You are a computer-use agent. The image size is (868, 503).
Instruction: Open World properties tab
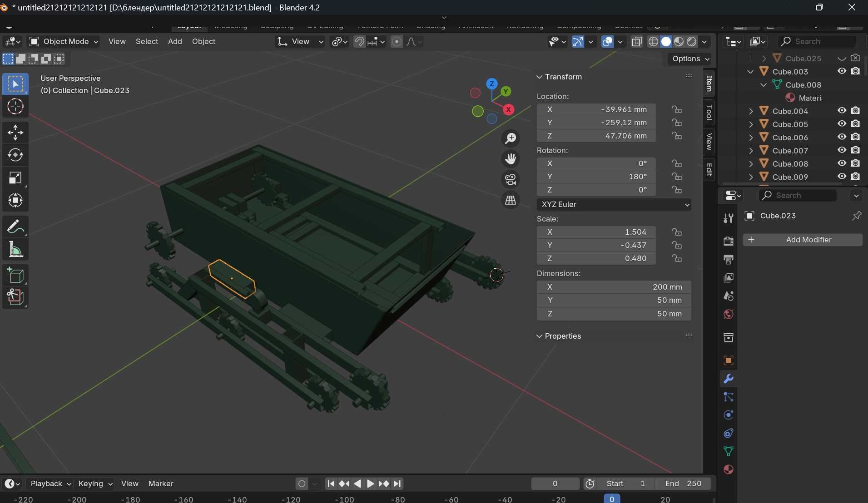(729, 314)
